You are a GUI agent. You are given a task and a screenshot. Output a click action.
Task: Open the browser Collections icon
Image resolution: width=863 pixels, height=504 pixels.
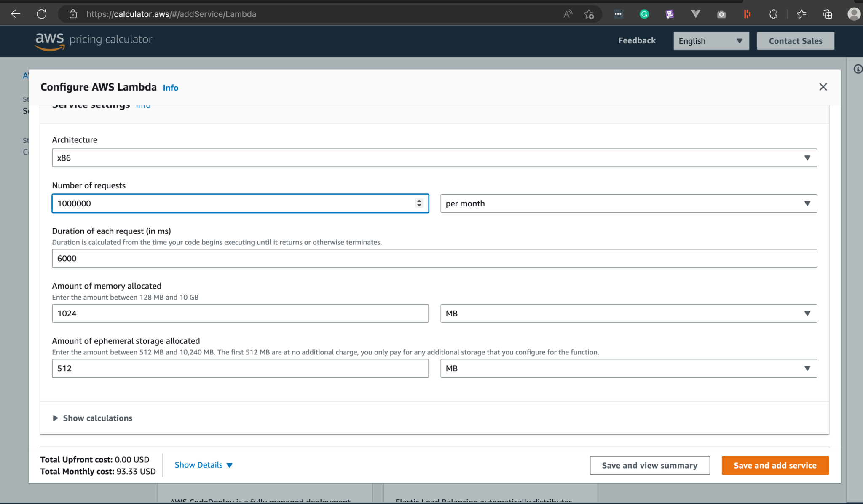pos(827,14)
